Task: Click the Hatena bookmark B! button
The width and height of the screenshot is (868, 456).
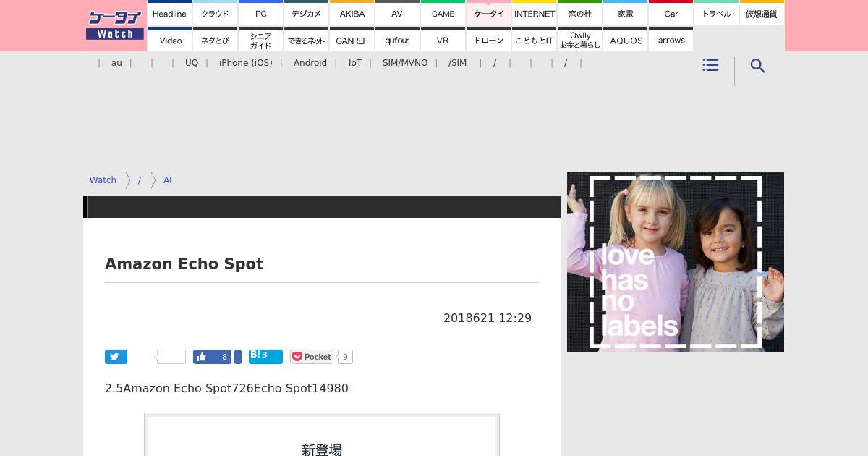Action: 265,356
